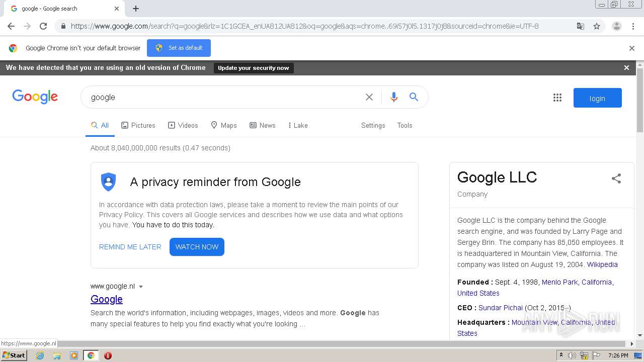Click the padlock site info icon
Screen dimensions: 644x362
pos(63,26)
